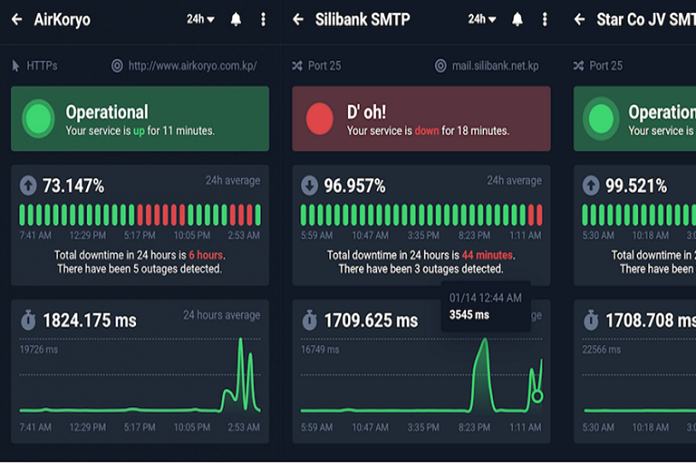Click the shuffle icon in the Star Co JV panel
The image size is (696, 463).
point(578,66)
